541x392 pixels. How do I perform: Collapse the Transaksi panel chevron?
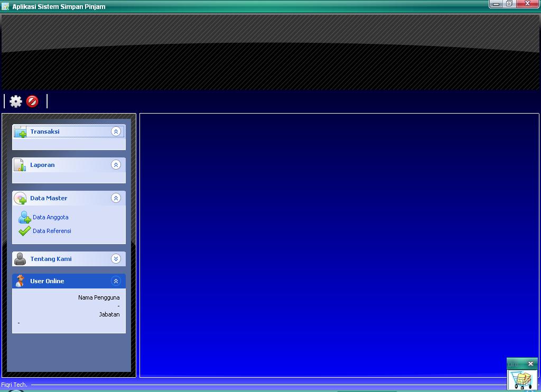(116, 132)
